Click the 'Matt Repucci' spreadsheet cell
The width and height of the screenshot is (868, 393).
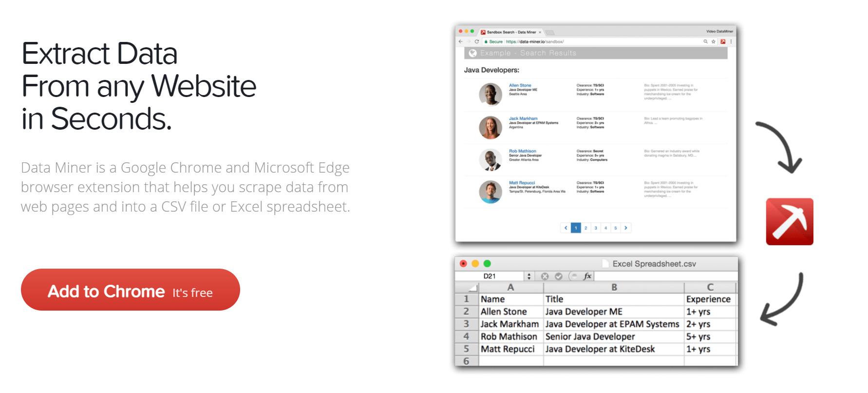point(511,349)
